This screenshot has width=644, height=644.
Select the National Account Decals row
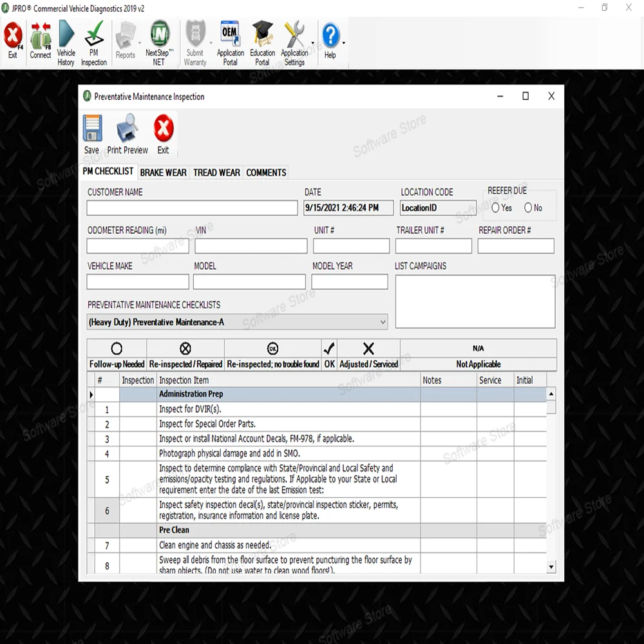317,439
